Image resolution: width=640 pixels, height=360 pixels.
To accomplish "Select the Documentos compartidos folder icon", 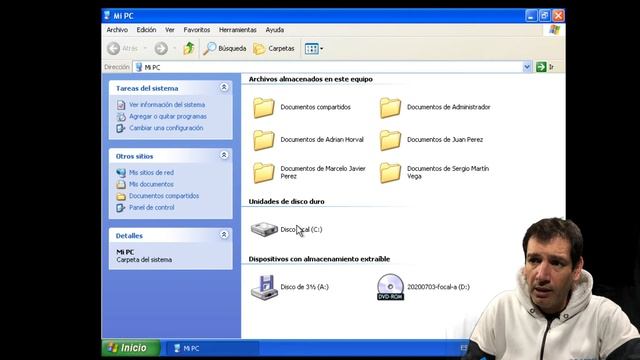I will 264,108.
